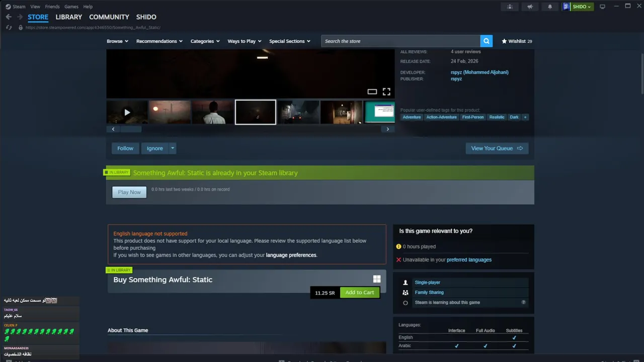Screen dimensions: 644x362
Task: Click the View Your Queue arrow icon
Action: [520, 148]
